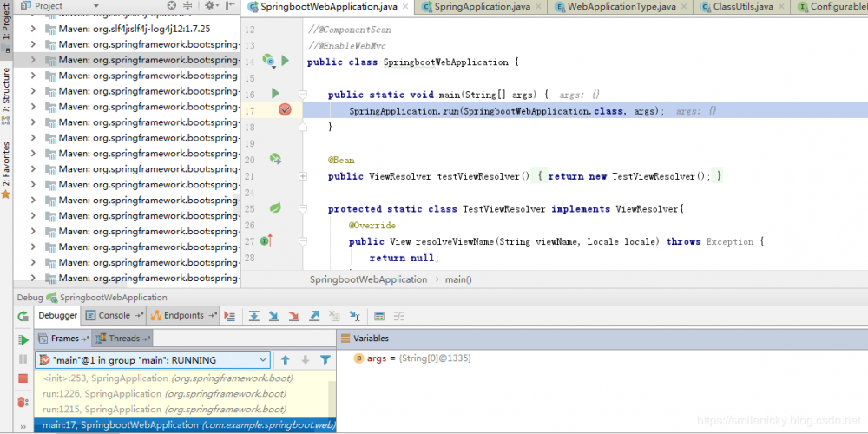Expand the highlighted springframework.boot Maven node
This screenshot has width=868, height=434.
33,59
